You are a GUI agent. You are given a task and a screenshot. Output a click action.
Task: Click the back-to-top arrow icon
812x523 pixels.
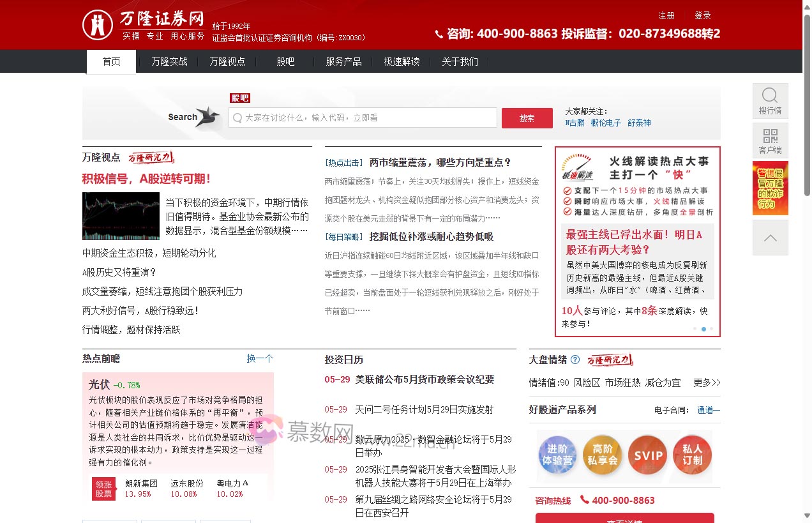[x=770, y=237]
